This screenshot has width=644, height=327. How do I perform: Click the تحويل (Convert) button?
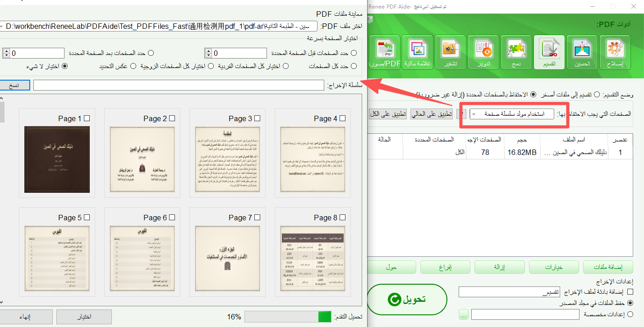click(x=407, y=299)
